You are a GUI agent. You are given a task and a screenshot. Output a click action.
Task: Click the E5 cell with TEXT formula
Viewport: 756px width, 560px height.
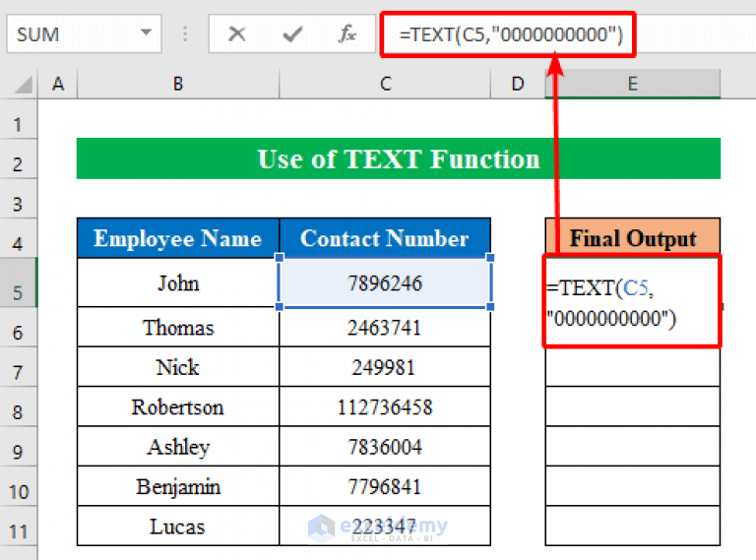632,302
